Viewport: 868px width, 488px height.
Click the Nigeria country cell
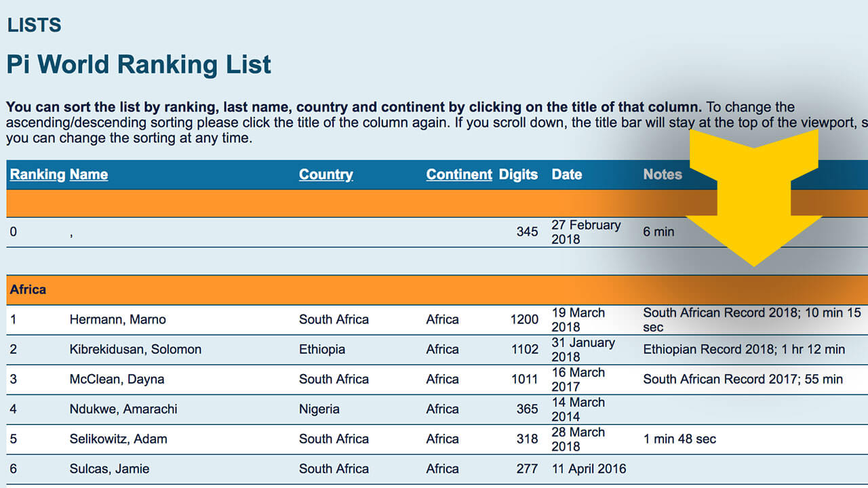319,409
